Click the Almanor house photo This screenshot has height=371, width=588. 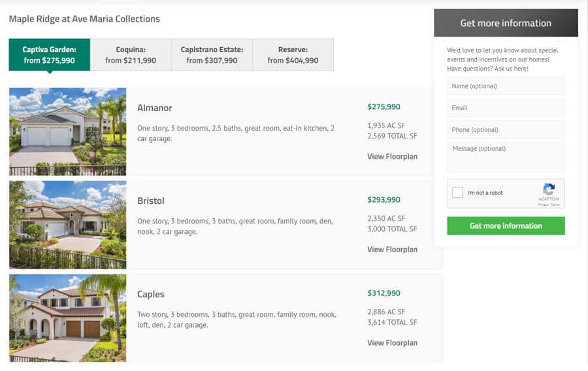pos(67,131)
